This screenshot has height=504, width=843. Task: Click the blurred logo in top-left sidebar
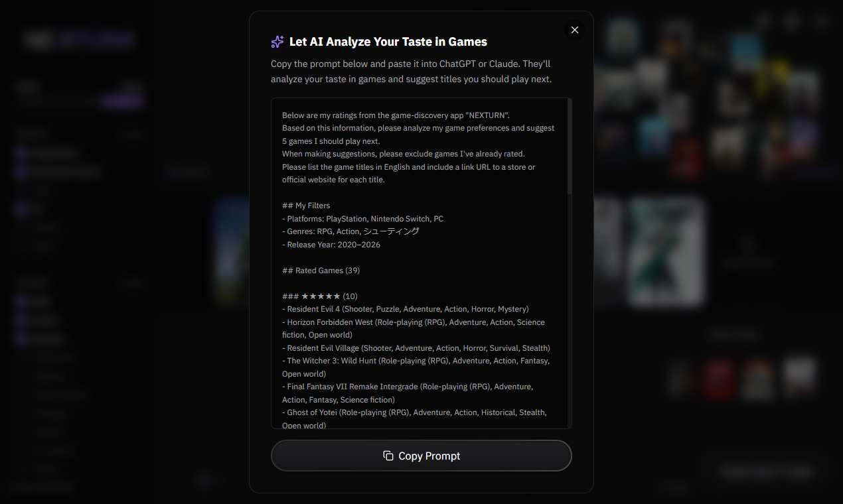80,40
